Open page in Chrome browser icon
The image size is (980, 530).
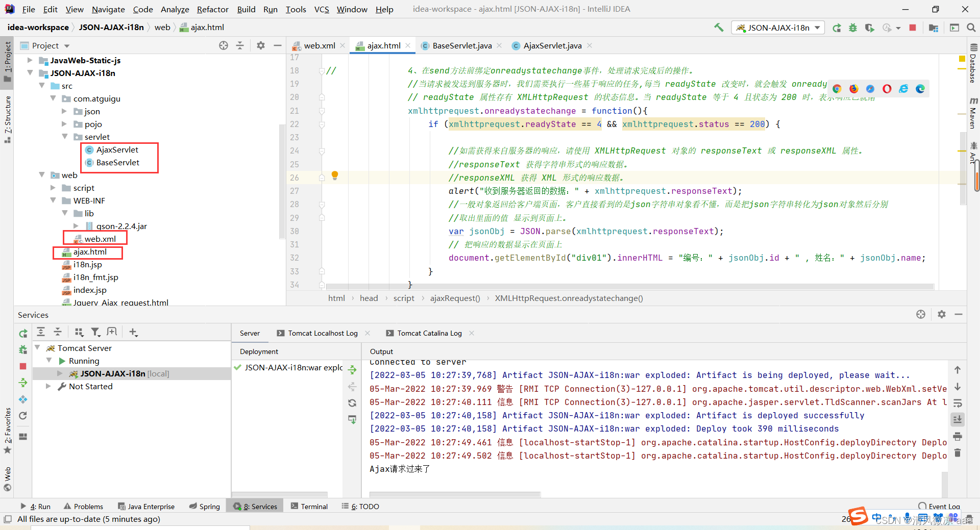837,89
